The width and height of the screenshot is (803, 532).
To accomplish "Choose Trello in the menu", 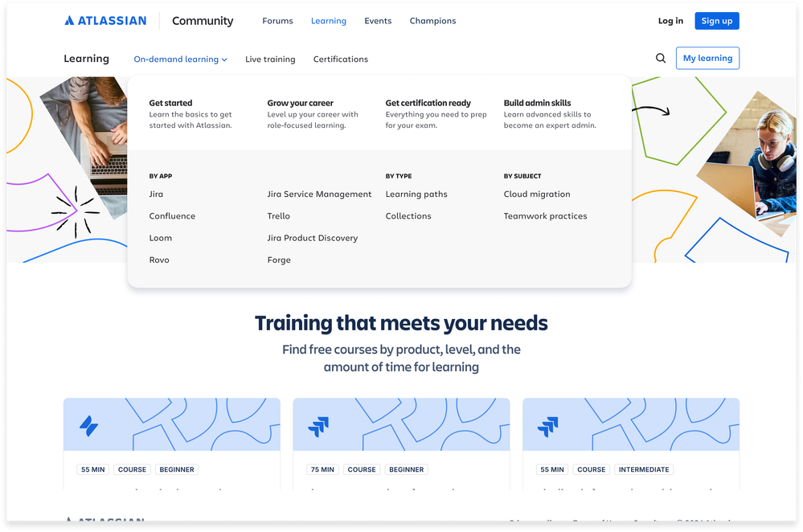I will 279,216.
